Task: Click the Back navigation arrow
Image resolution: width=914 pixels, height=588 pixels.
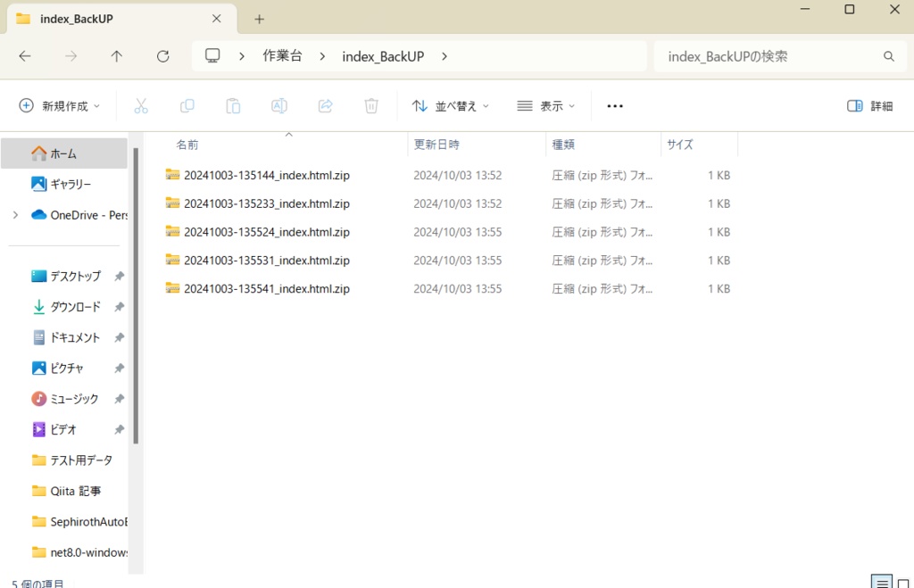Action: click(25, 55)
